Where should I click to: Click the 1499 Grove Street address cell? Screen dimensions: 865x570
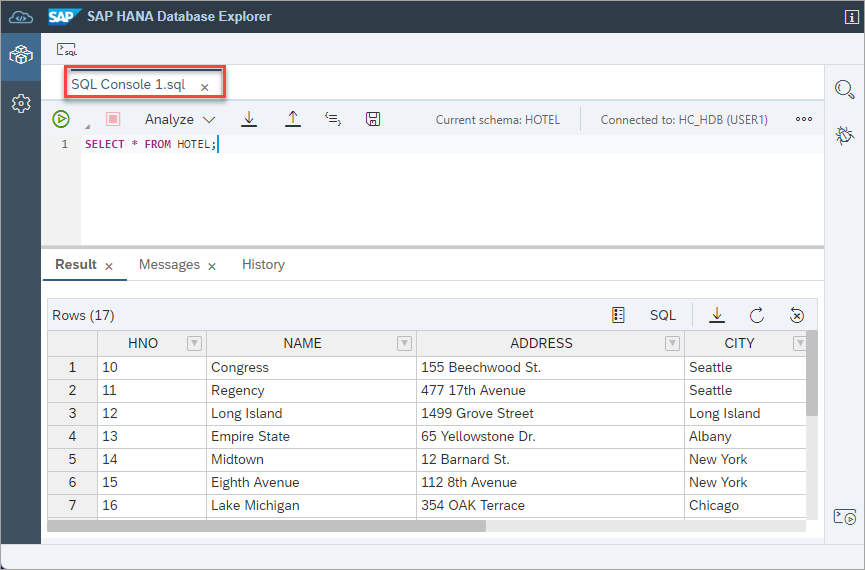[550, 413]
